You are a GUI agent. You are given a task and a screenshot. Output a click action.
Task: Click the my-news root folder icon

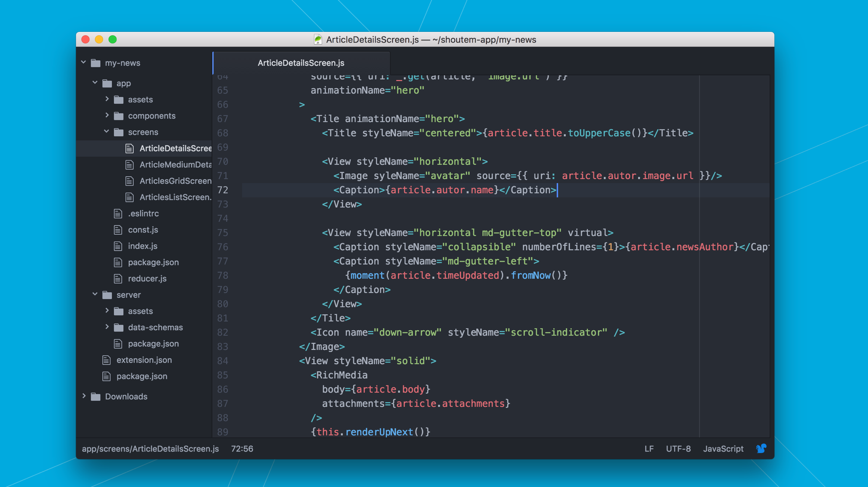pyautogui.click(x=96, y=63)
